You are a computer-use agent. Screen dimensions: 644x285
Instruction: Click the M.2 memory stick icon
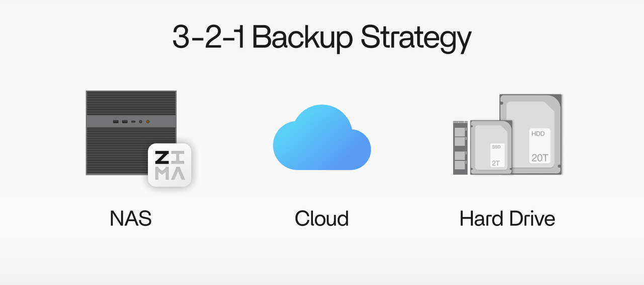coord(460,148)
